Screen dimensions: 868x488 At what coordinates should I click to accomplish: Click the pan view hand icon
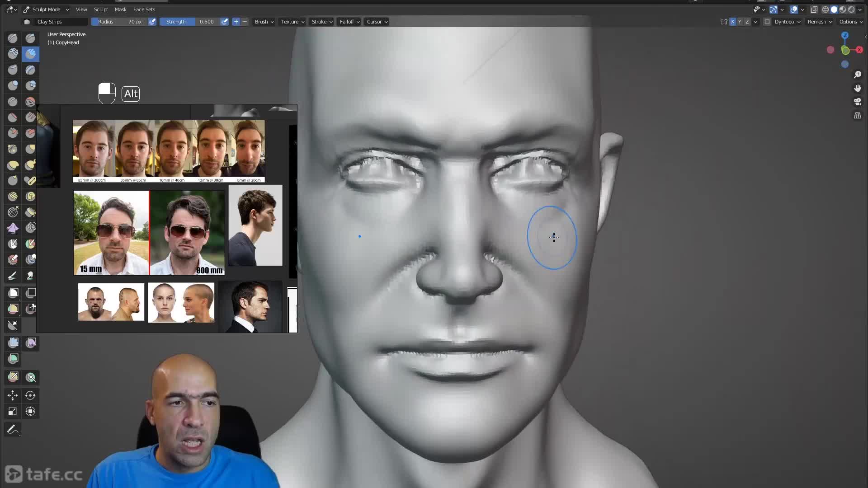[x=857, y=88]
